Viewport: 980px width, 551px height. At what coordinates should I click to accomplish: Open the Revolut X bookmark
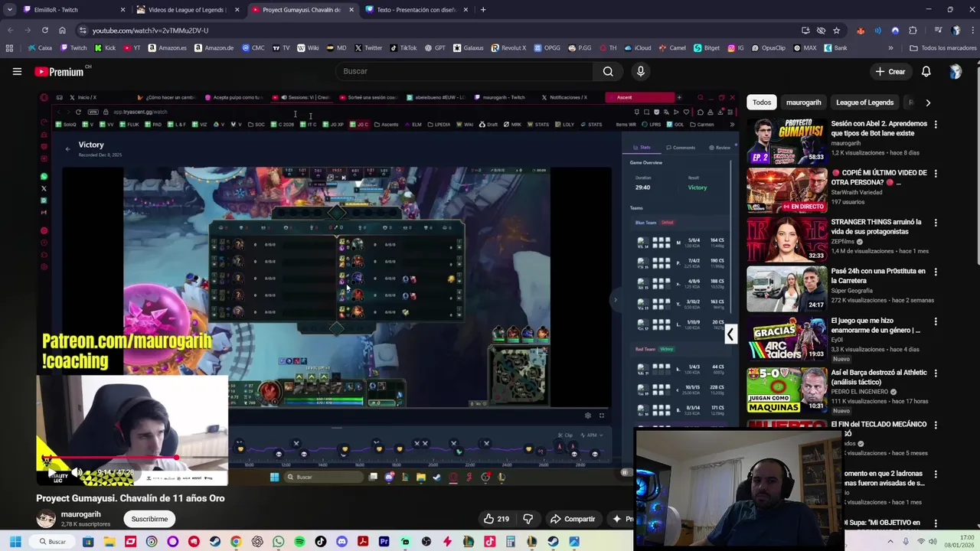click(508, 47)
